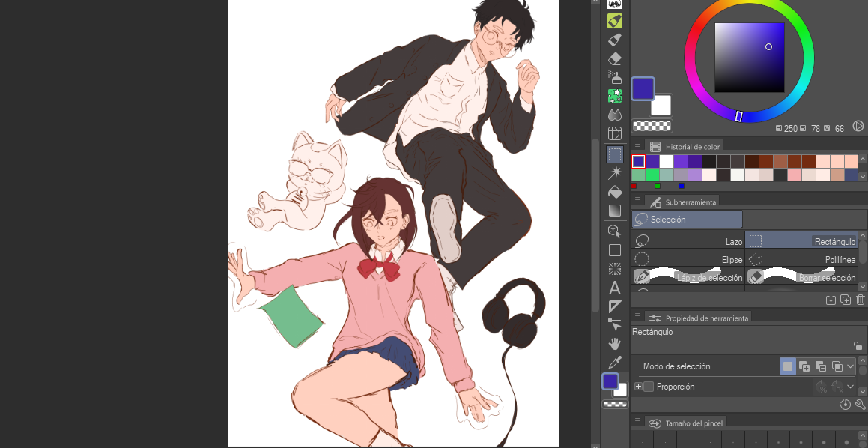The width and height of the screenshot is (868, 448).
Task: Click the wrench settings icon
Action: pyautogui.click(x=861, y=405)
